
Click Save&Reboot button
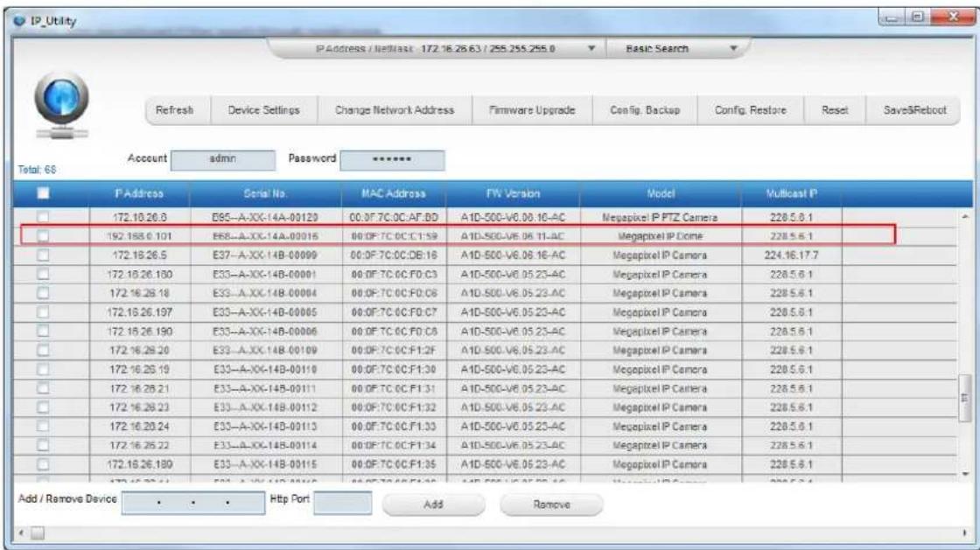[913, 110]
